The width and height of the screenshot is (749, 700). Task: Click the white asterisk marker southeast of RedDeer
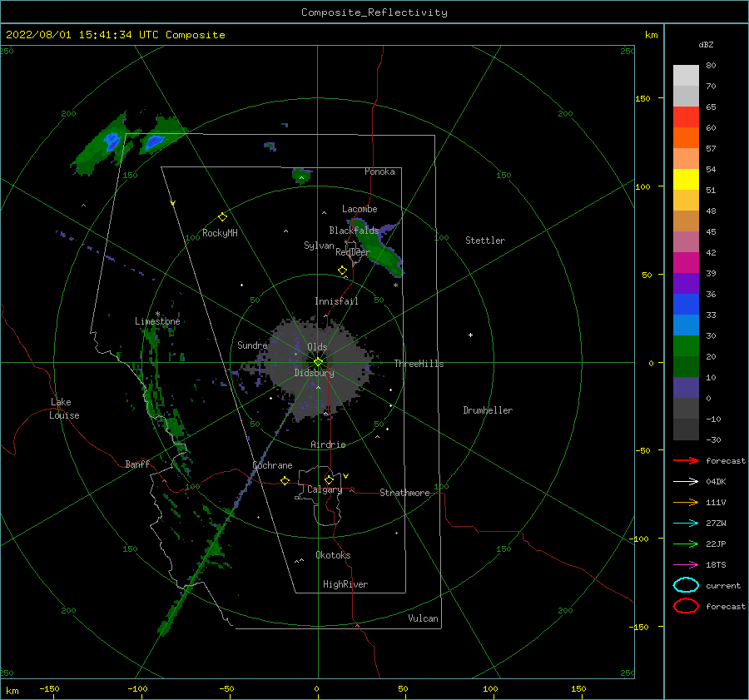tap(395, 285)
